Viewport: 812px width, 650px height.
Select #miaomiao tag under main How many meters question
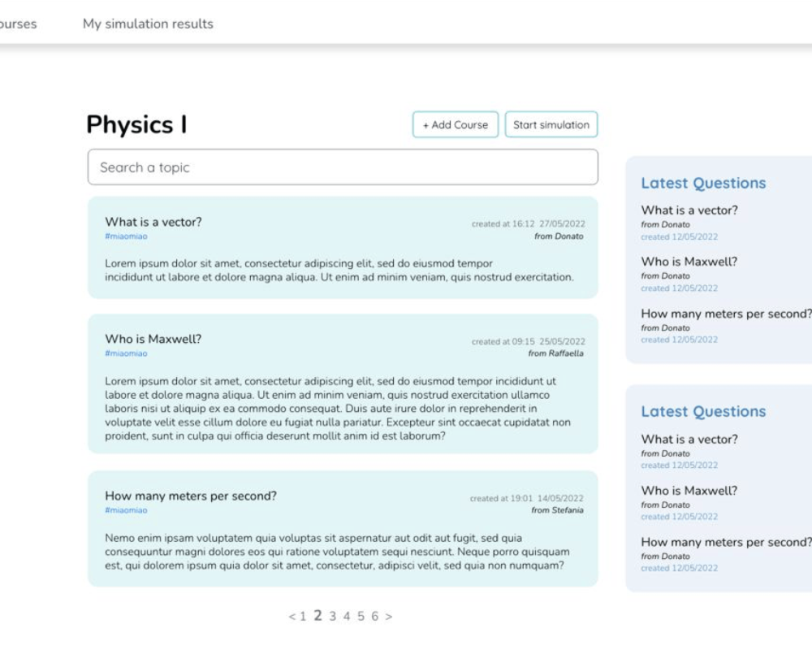click(x=127, y=510)
